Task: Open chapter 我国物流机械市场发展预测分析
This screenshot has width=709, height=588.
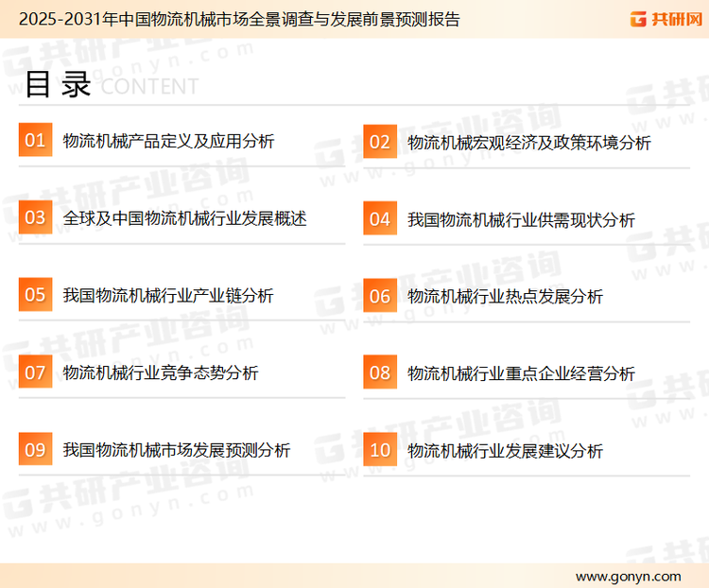Action: click(x=177, y=450)
